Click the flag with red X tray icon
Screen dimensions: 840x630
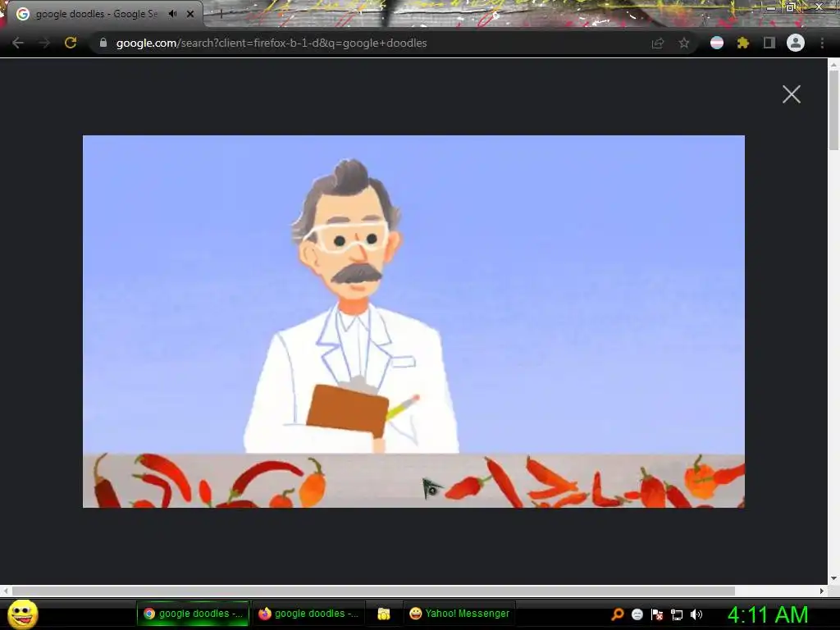tap(657, 614)
